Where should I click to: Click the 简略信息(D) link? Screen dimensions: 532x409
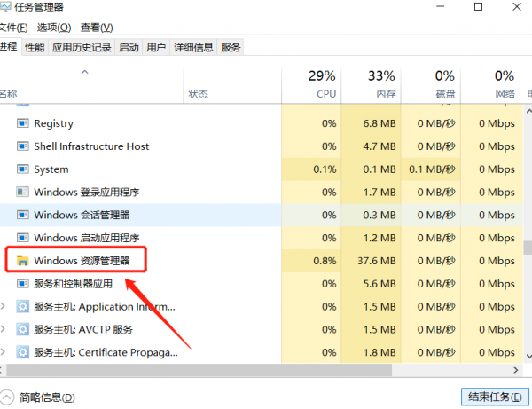coord(47,397)
